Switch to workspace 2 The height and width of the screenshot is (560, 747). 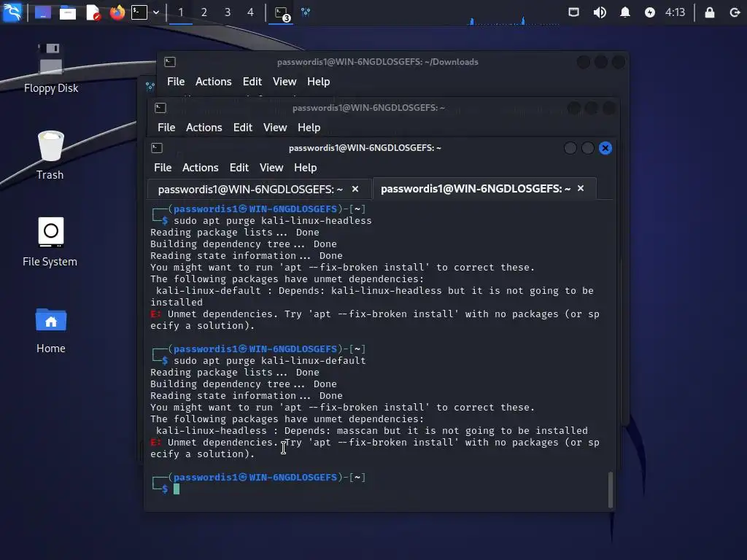pyautogui.click(x=204, y=12)
